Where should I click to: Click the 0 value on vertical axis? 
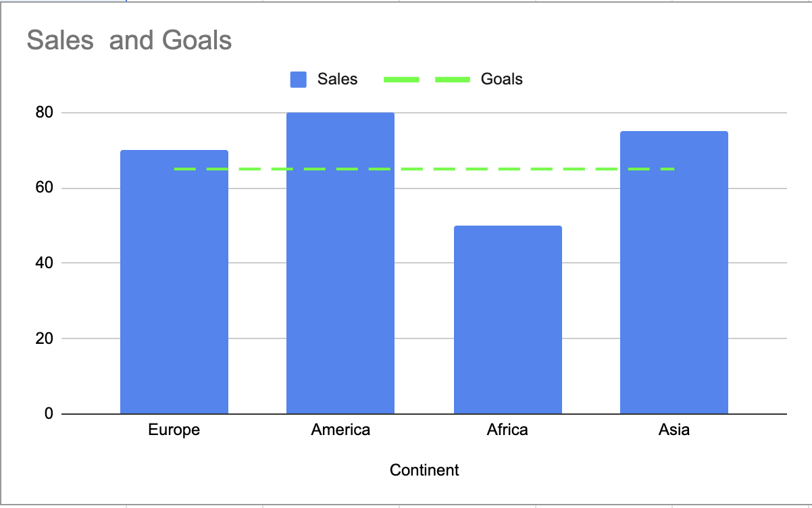click(x=49, y=413)
